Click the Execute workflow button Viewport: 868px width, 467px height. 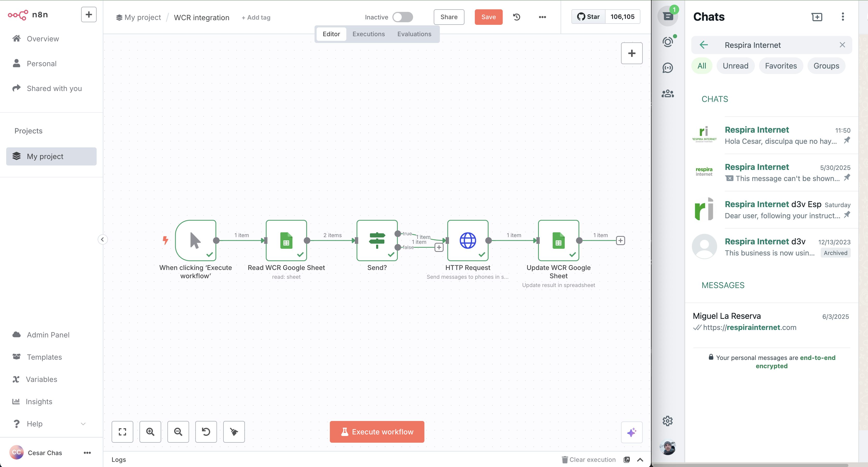377,432
